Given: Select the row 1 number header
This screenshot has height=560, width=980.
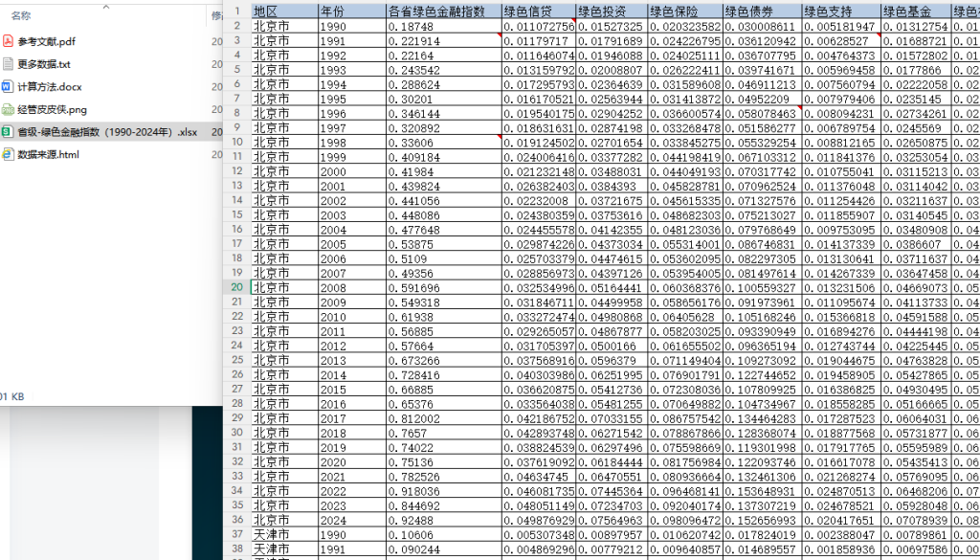Looking at the screenshot, I should tap(237, 11).
